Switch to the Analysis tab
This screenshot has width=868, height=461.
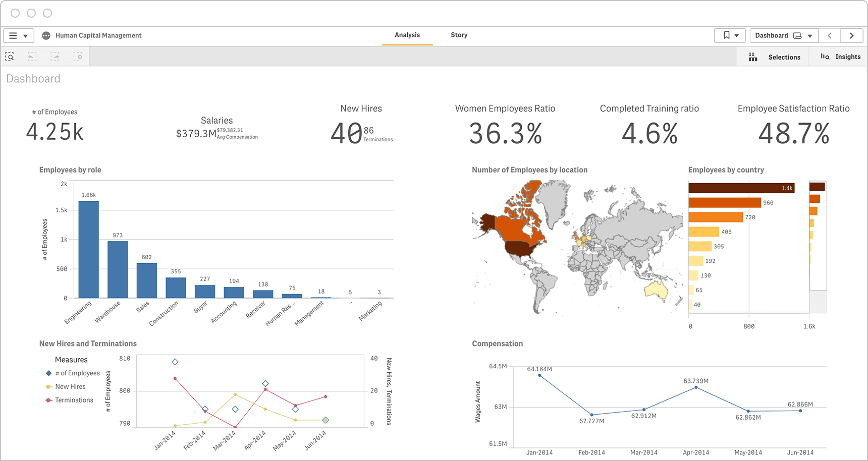pyautogui.click(x=407, y=35)
